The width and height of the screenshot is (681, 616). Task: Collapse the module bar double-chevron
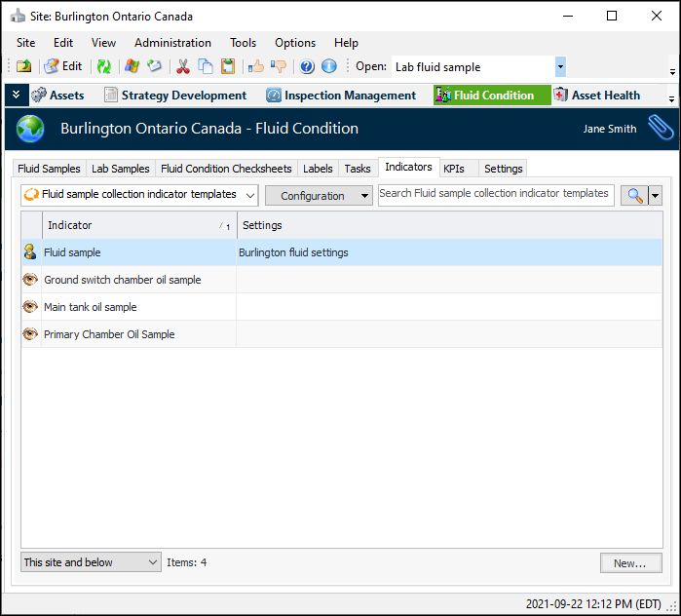(x=17, y=95)
